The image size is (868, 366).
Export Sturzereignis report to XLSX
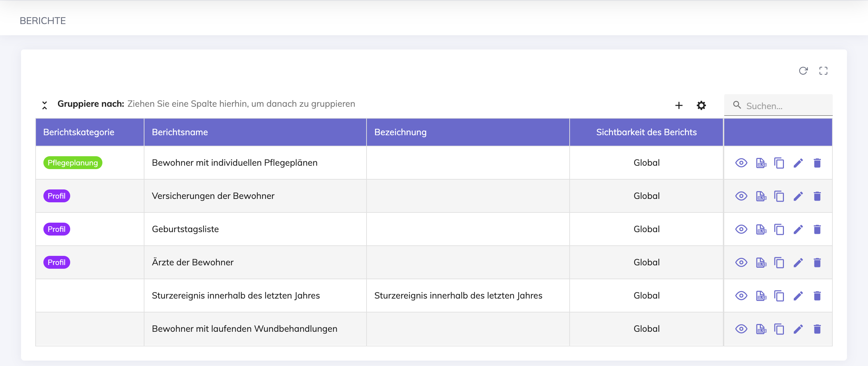(761, 296)
